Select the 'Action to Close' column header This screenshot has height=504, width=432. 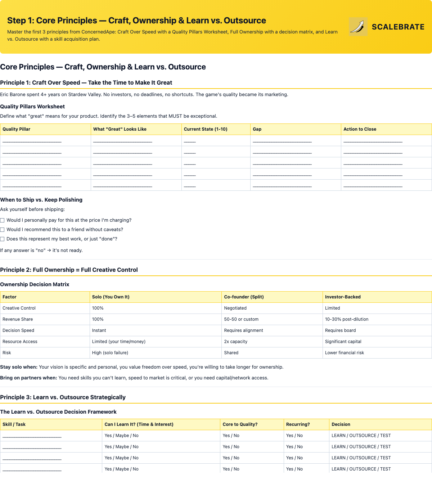(386, 129)
